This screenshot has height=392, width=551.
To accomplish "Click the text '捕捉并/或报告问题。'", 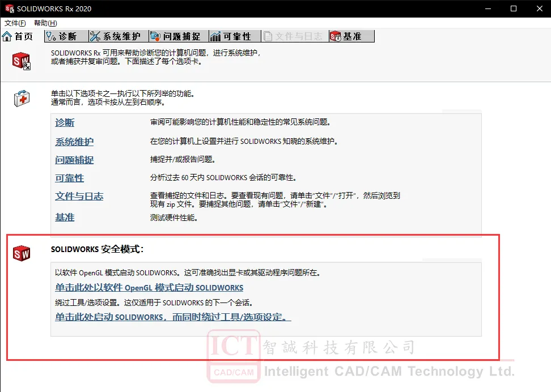I will pyautogui.click(x=183, y=160).
